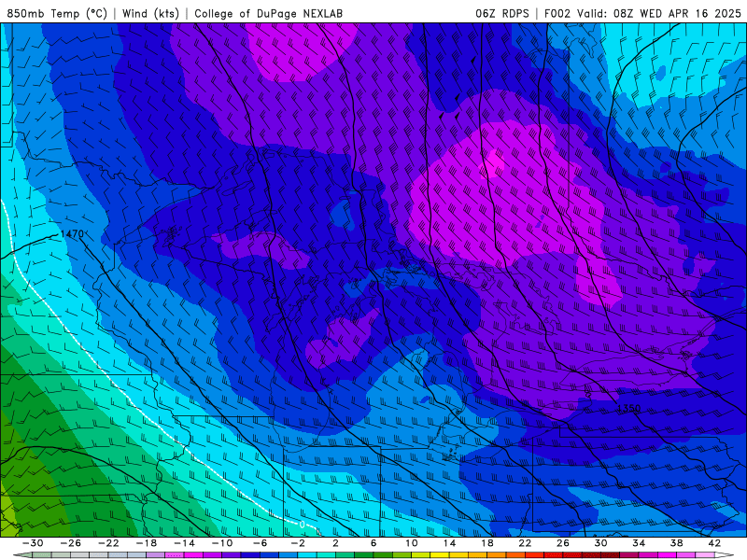Click the -22 color bar label
This screenshot has width=747, height=560.
point(108,543)
